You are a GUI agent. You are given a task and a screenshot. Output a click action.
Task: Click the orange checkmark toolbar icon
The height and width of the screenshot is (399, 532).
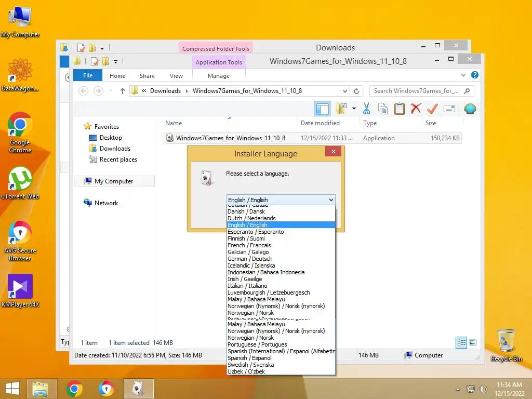[x=432, y=109]
